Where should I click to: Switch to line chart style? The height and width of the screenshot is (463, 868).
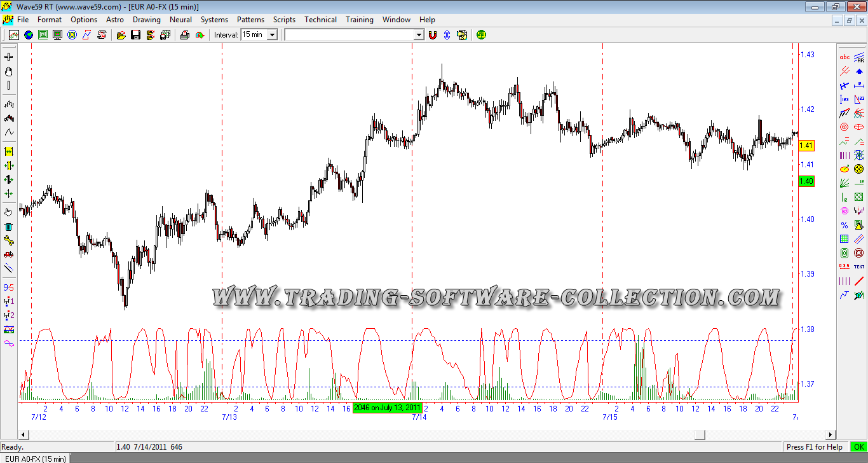[x=8, y=132]
